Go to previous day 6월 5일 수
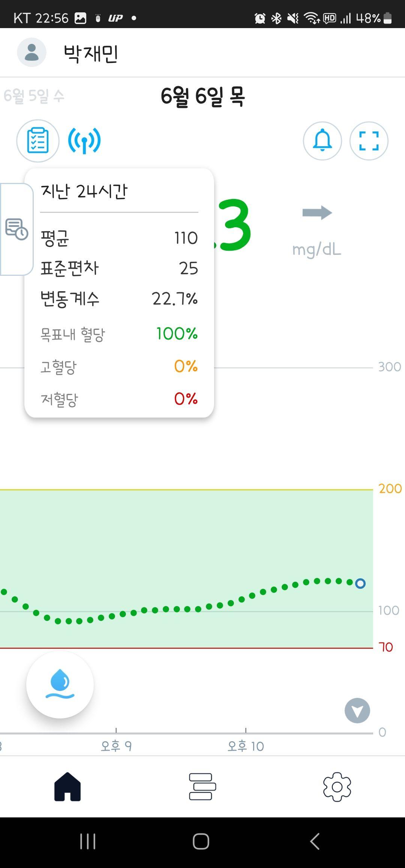Screen dimensions: 405x868 34,96
